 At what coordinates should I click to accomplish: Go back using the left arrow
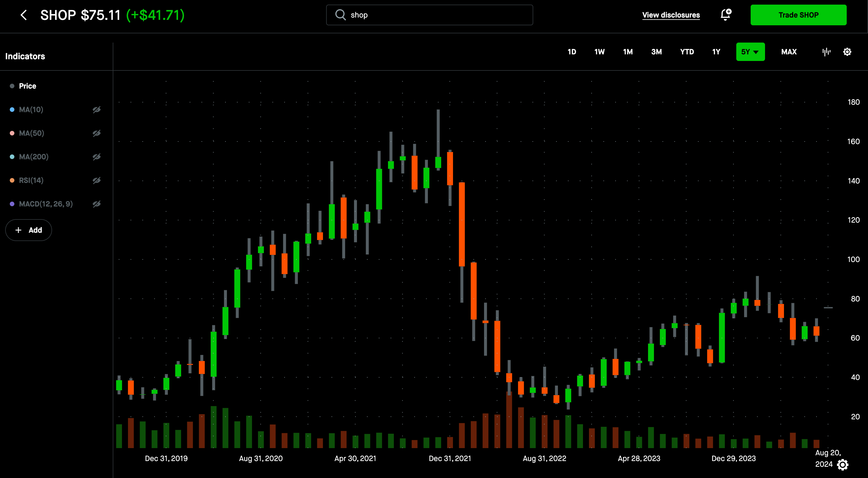pyautogui.click(x=24, y=15)
